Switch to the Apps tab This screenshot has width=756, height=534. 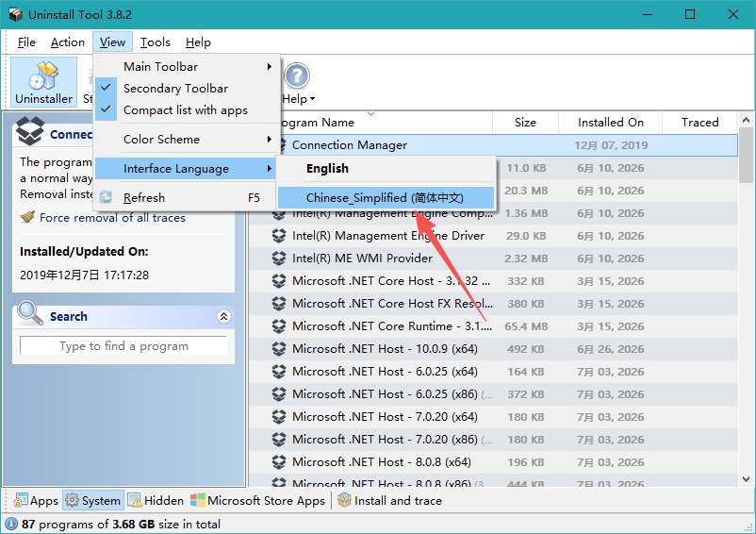(36, 501)
